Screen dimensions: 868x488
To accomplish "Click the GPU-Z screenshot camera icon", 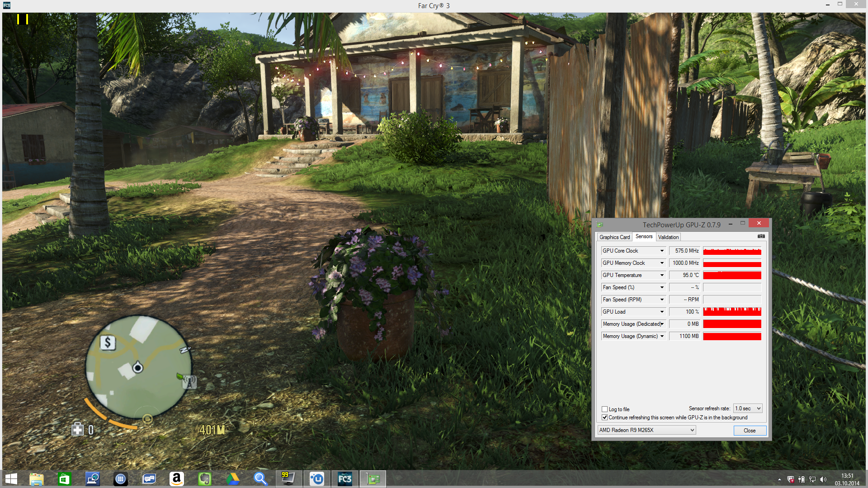I will coord(761,236).
